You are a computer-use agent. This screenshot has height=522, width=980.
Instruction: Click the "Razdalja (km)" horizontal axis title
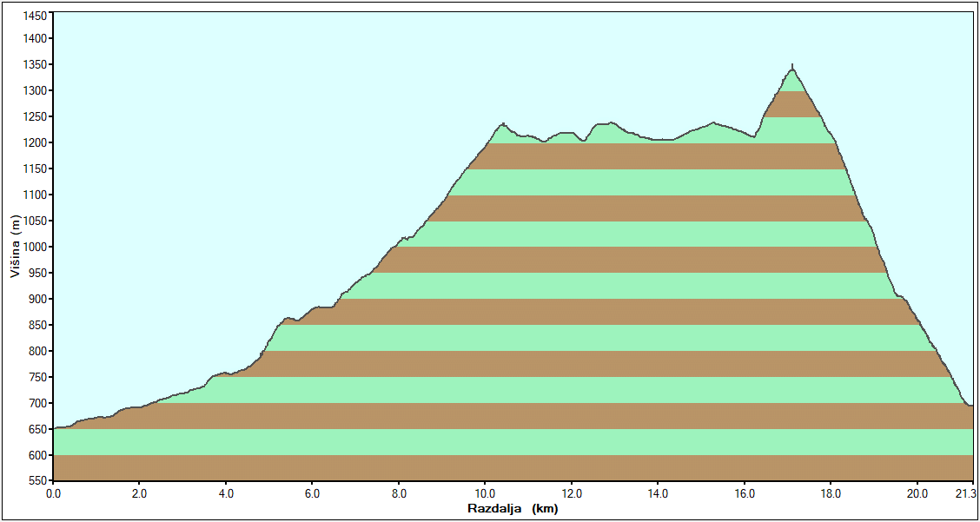513,508
